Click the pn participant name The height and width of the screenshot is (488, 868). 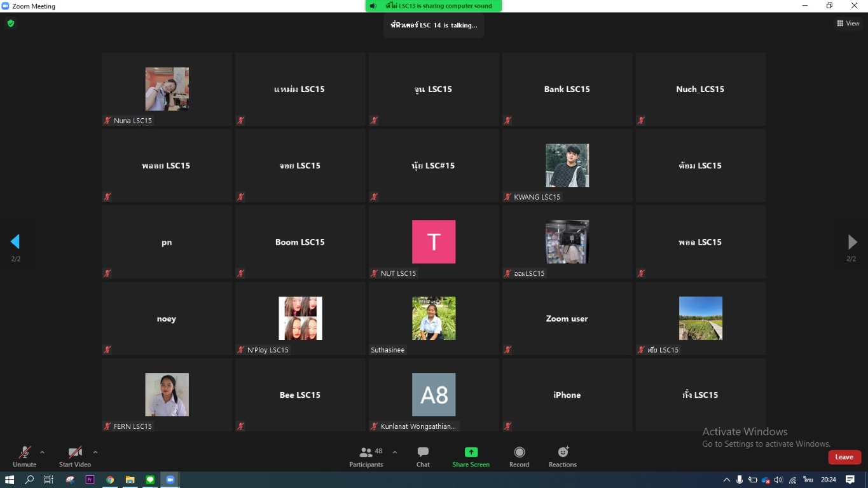point(167,242)
